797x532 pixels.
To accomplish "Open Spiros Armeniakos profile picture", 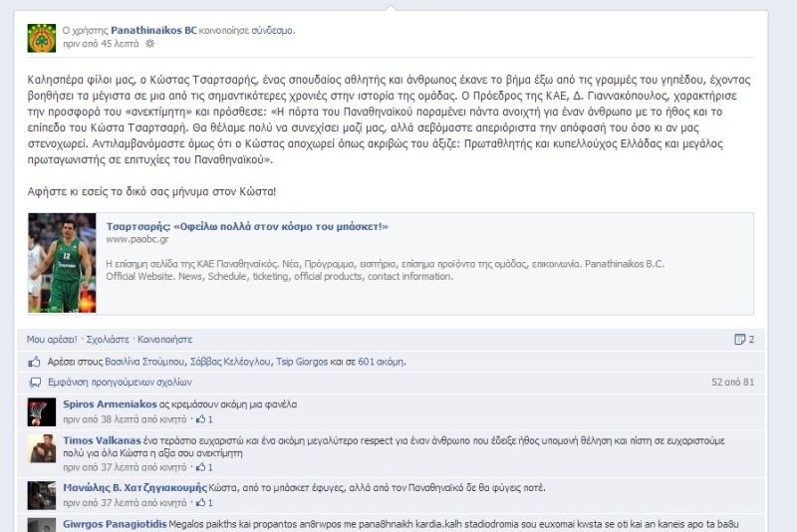I will coord(42,412).
